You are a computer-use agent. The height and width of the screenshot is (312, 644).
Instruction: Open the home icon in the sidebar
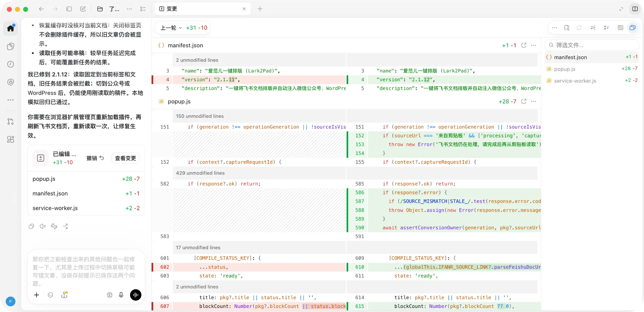(11, 28)
